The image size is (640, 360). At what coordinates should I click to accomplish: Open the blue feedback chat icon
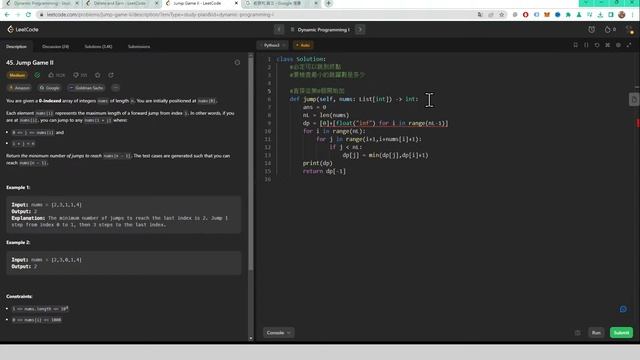click(623, 309)
